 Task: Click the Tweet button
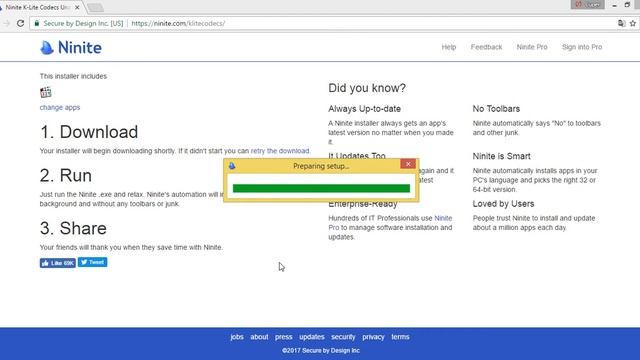[x=93, y=262]
